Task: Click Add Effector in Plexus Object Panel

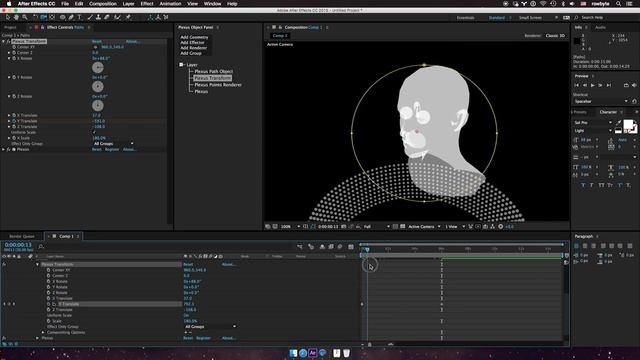Action: (192, 42)
